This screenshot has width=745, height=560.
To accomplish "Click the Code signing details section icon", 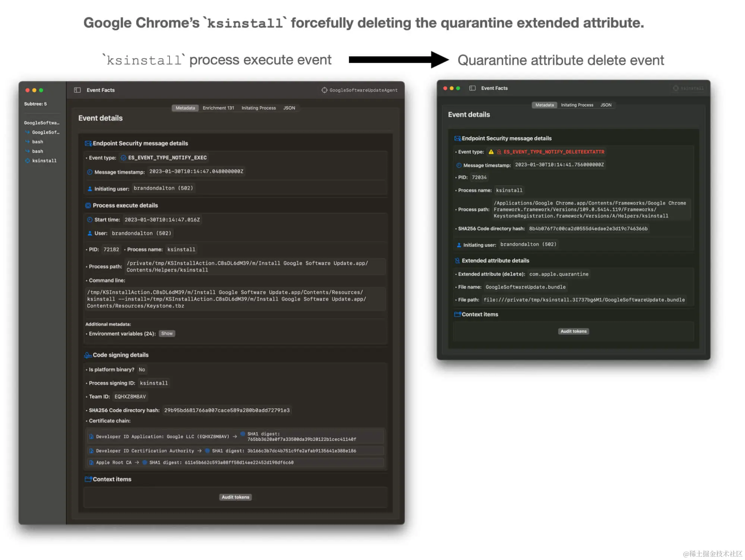I will (x=88, y=355).
